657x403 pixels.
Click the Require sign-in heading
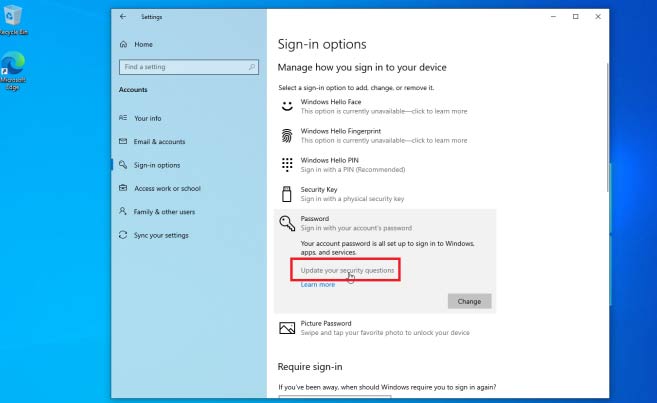pyautogui.click(x=310, y=367)
